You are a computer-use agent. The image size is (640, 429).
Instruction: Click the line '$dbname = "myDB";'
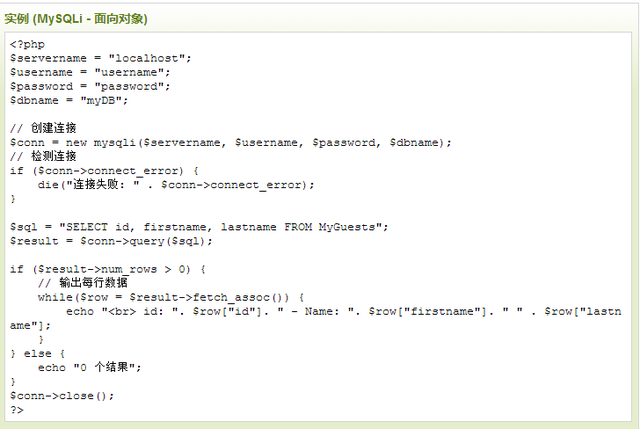pos(69,100)
